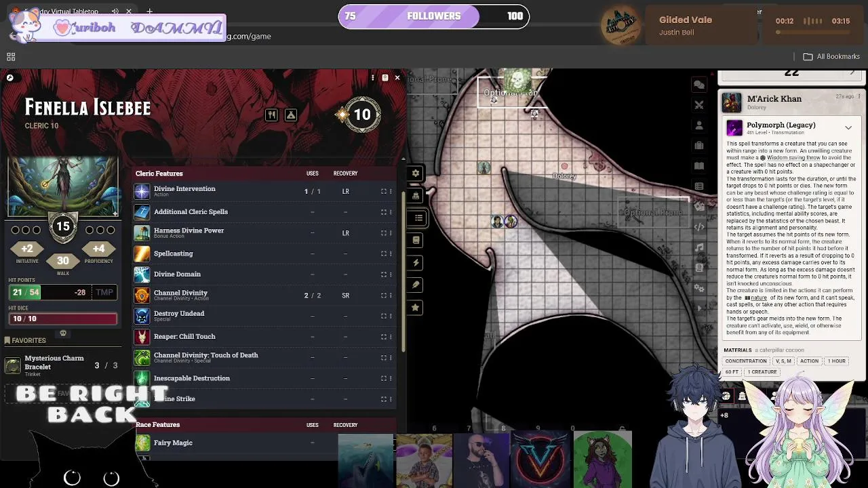Screen dimensions: 868x488
Task: Click the sheet ID document icon
Action: tap(384, 78)
